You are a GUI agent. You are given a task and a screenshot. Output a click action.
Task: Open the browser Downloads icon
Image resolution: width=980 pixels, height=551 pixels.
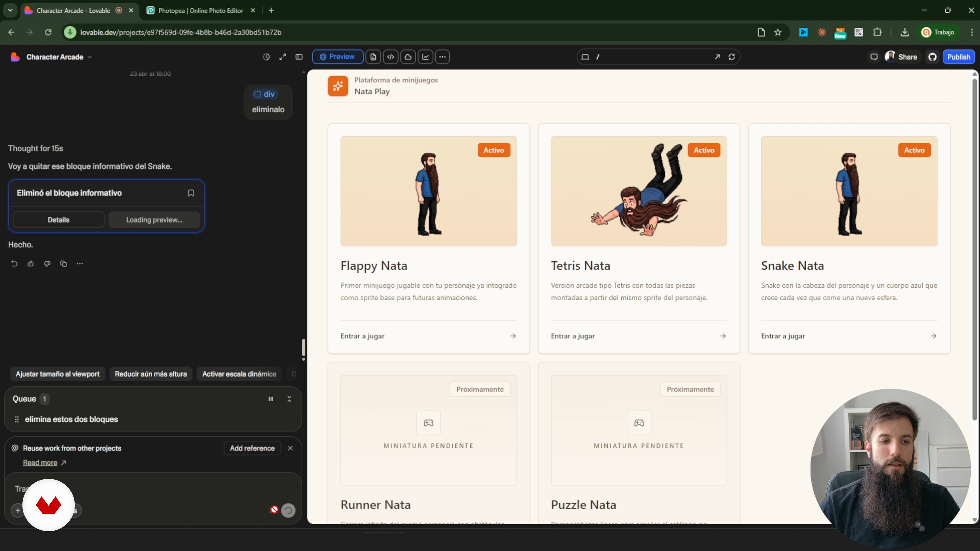(905, 32)
